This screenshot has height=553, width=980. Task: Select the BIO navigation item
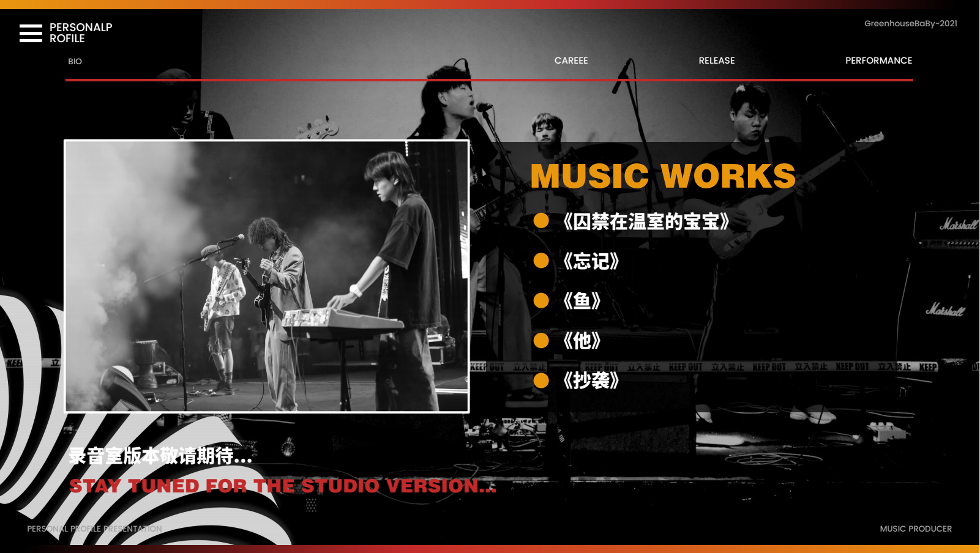coord(75,62)
